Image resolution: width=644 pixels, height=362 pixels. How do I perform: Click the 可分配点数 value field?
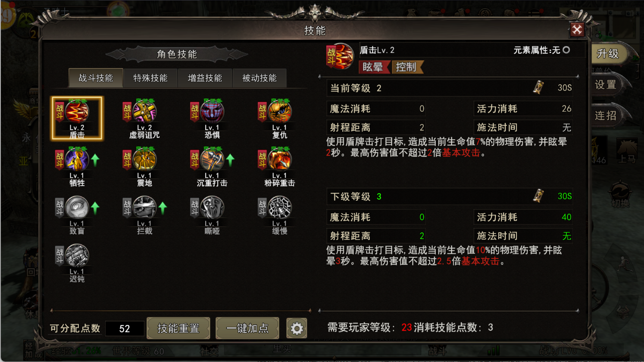[125, 329]
